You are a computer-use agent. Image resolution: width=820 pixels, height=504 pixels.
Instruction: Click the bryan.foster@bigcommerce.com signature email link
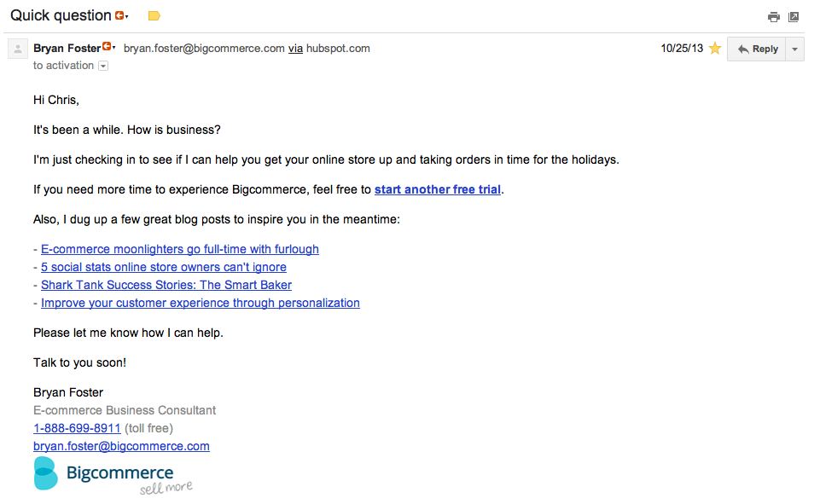point(121,446)
